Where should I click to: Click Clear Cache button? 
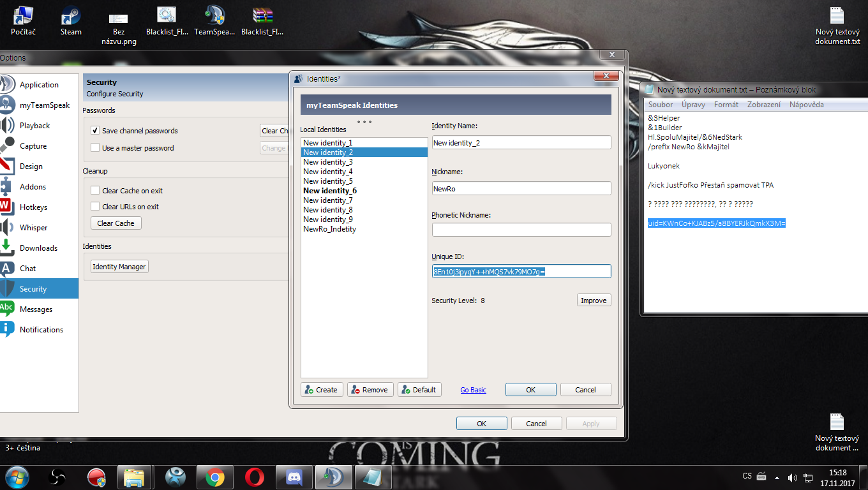pyautogui.click(x=116, y=223)
